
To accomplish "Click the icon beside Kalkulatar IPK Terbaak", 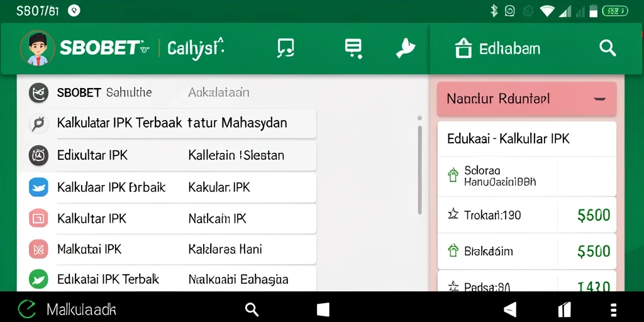I will coord(38,124).
